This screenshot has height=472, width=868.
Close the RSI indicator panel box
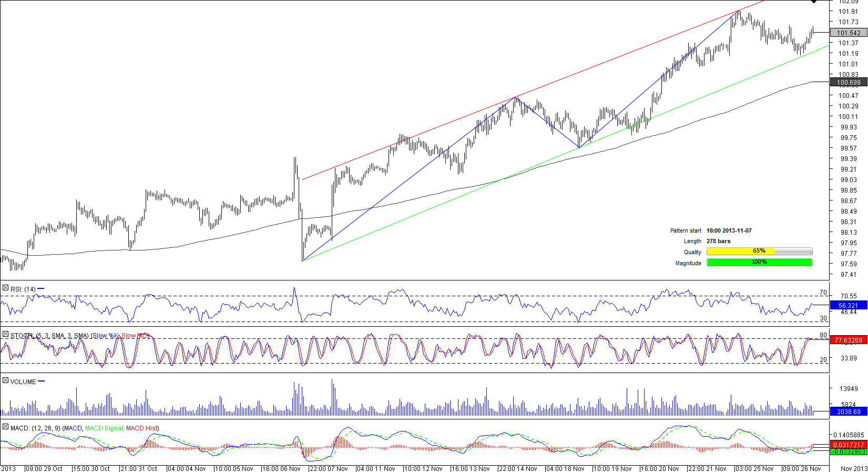(5, 288)
